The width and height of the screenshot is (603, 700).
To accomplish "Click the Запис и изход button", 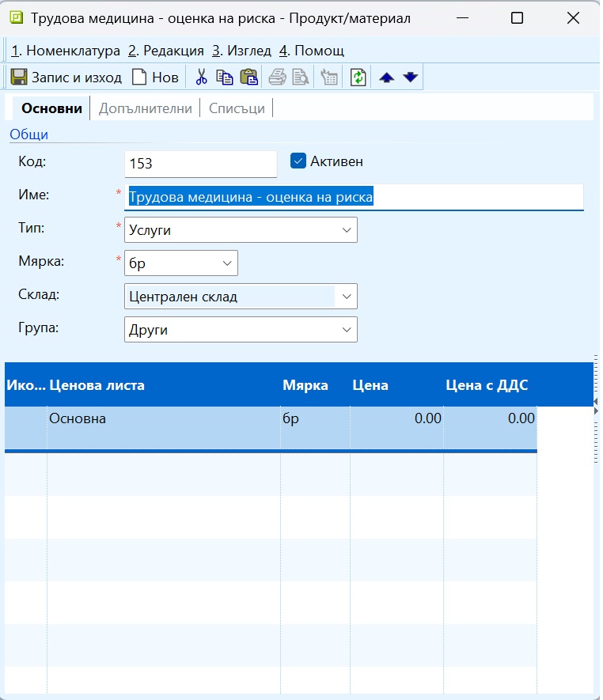I will click(x=66, y=78).
